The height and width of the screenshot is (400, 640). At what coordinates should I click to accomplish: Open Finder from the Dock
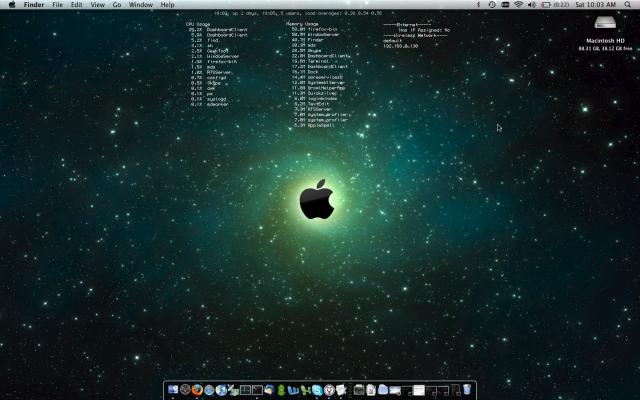pyautogui.click(x=172, y=390)
